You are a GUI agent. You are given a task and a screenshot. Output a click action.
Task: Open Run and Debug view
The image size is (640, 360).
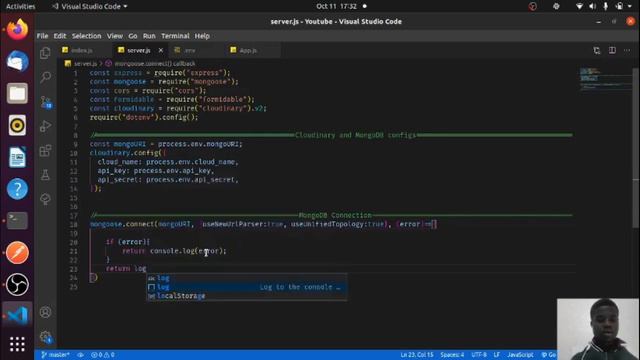click(45, 126)
